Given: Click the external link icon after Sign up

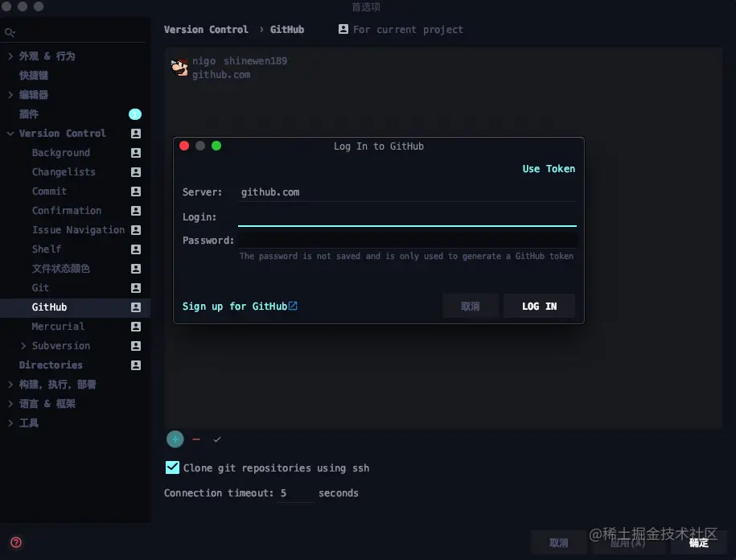Looking at the screenshot, I should tap(293, 306).
